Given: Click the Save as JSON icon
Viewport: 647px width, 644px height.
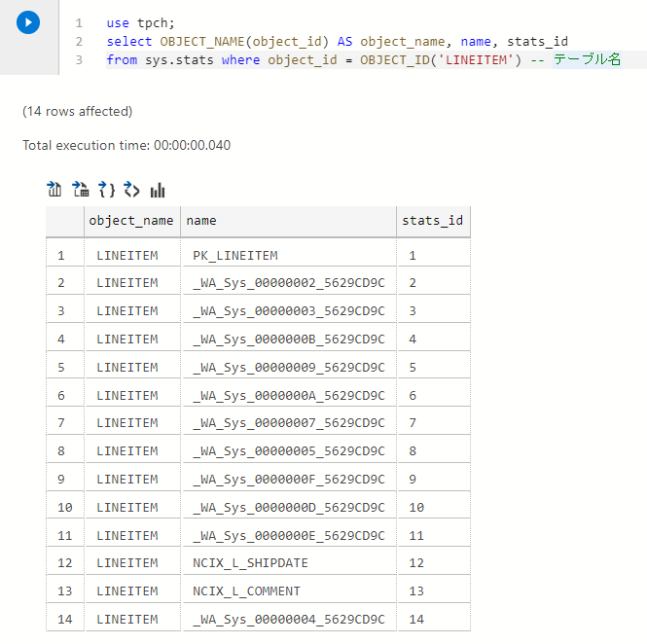Looking at the screenshot, I should [106, 190].
